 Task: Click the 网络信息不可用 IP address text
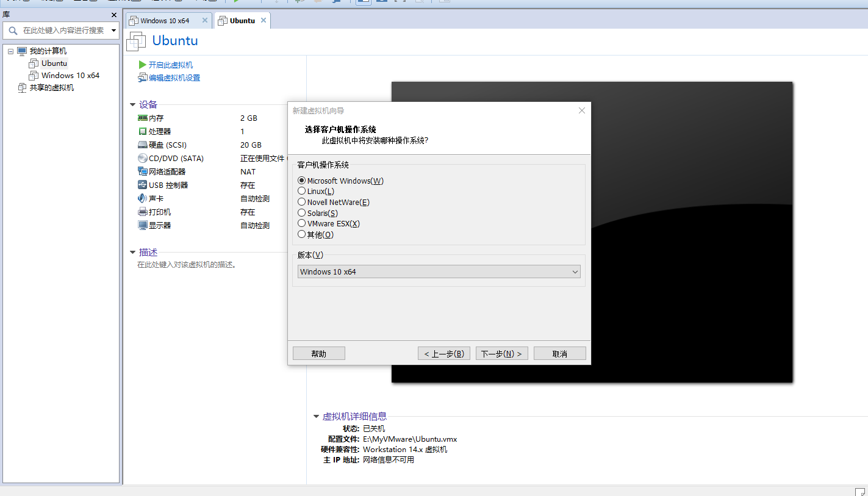coord(389,460)
